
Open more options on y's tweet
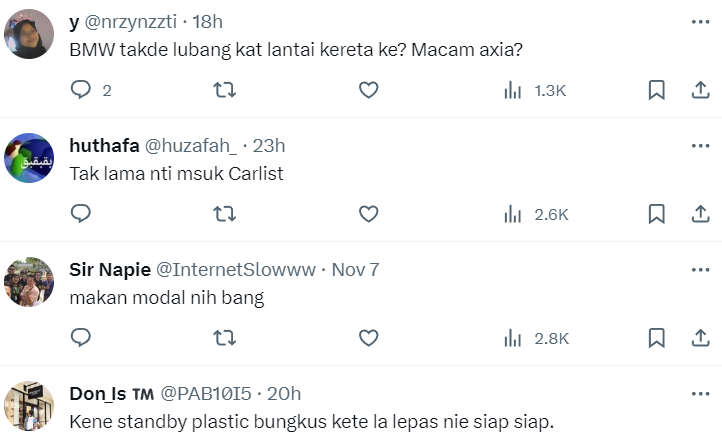click(x=700, y=22)
